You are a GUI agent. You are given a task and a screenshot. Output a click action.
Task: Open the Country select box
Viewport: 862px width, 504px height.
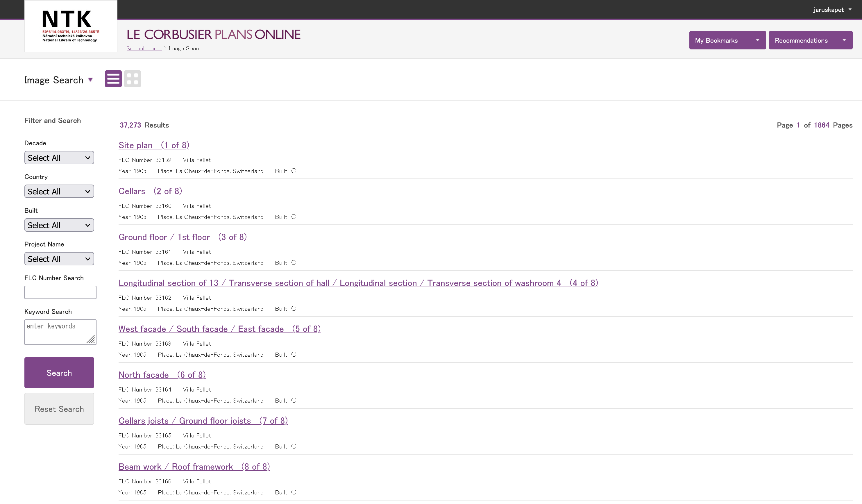click(x=59, y=192)
